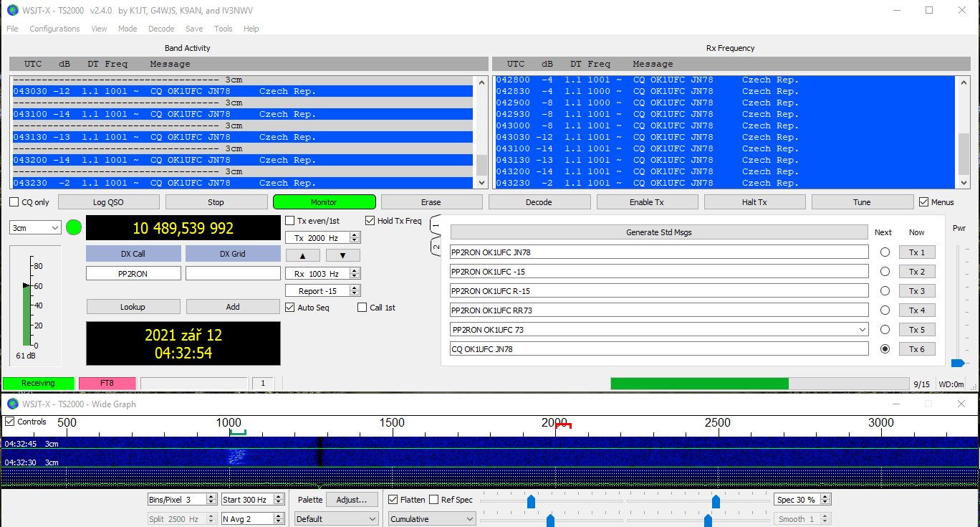Toggle the Hold Tx Freq checkbox

(x=370, y=221)
